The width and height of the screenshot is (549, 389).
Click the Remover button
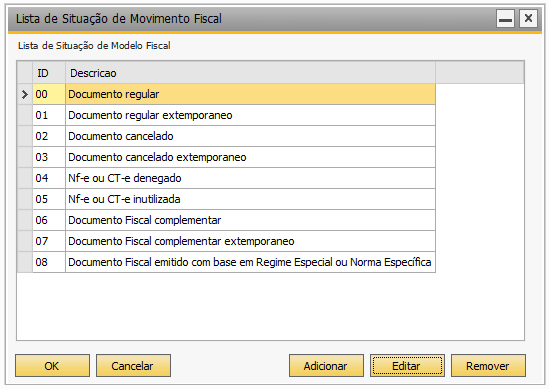click(488, 366)
